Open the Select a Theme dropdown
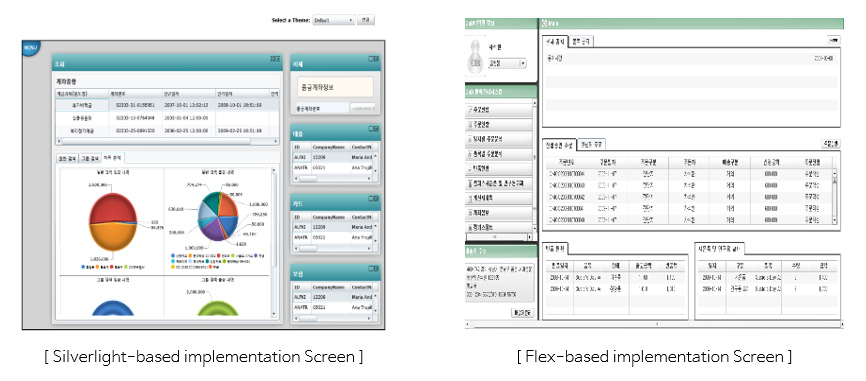 [x=334, y=20]
